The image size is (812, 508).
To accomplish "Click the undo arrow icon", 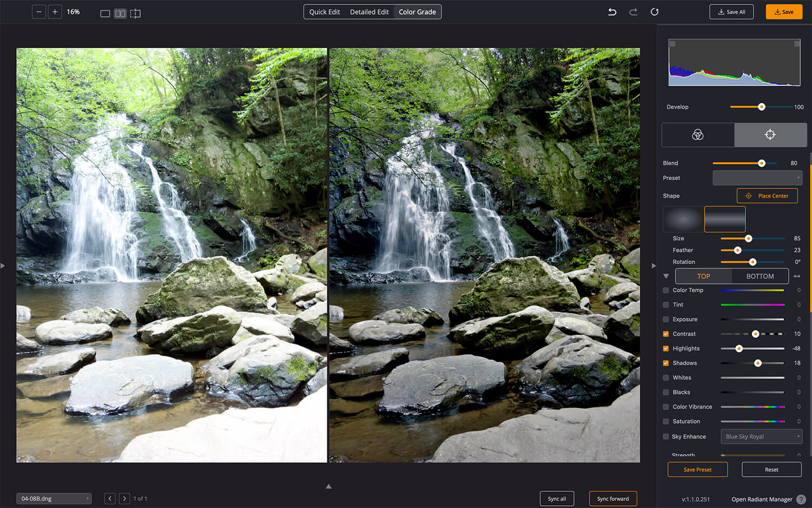I will (x=612, y=12).
